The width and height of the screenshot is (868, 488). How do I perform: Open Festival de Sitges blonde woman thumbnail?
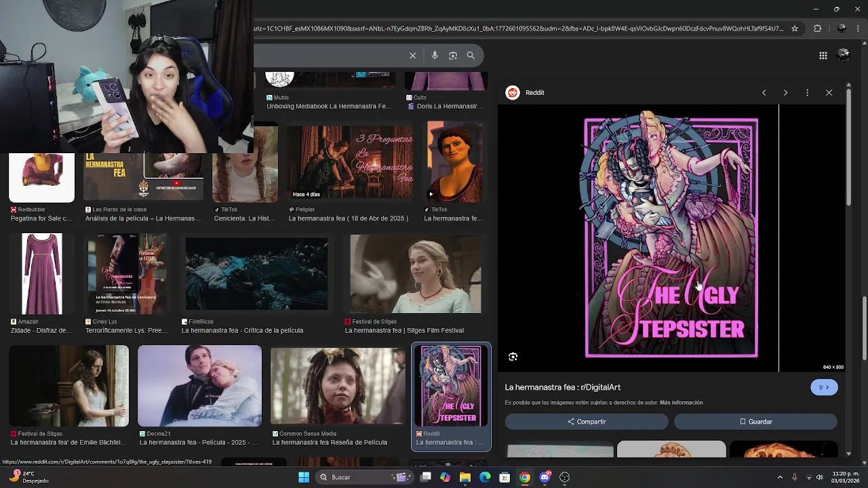(416, 274)
